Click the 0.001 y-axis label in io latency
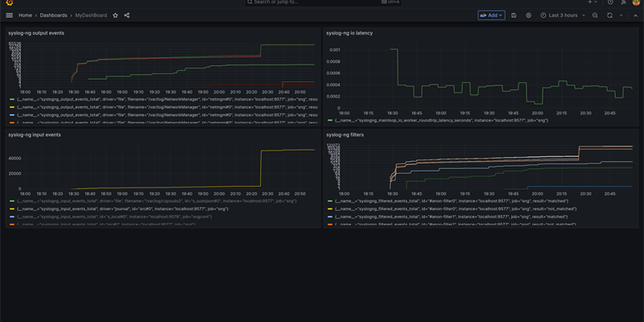The image size is (644, 322). pos(335,50)
